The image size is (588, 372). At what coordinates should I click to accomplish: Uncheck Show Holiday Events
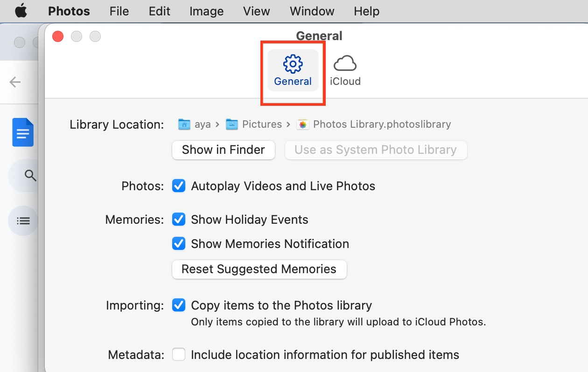click(179, 219)
